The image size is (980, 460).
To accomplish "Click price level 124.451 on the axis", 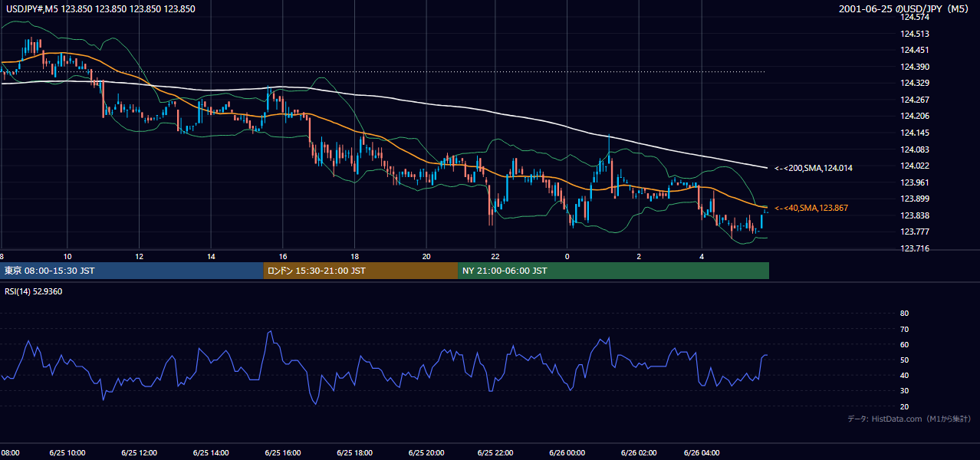I will (x=915, y=51).
